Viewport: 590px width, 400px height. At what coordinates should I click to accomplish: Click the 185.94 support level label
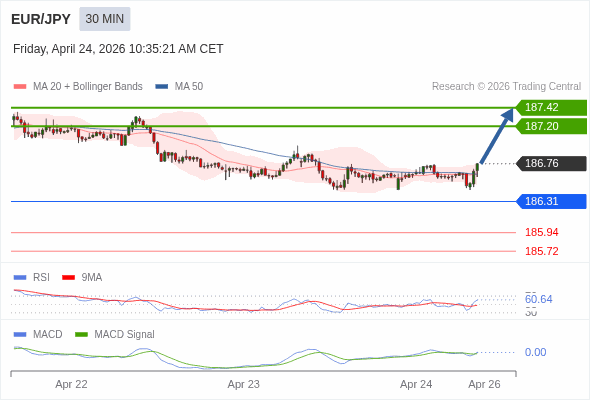[x=542, y=232]
